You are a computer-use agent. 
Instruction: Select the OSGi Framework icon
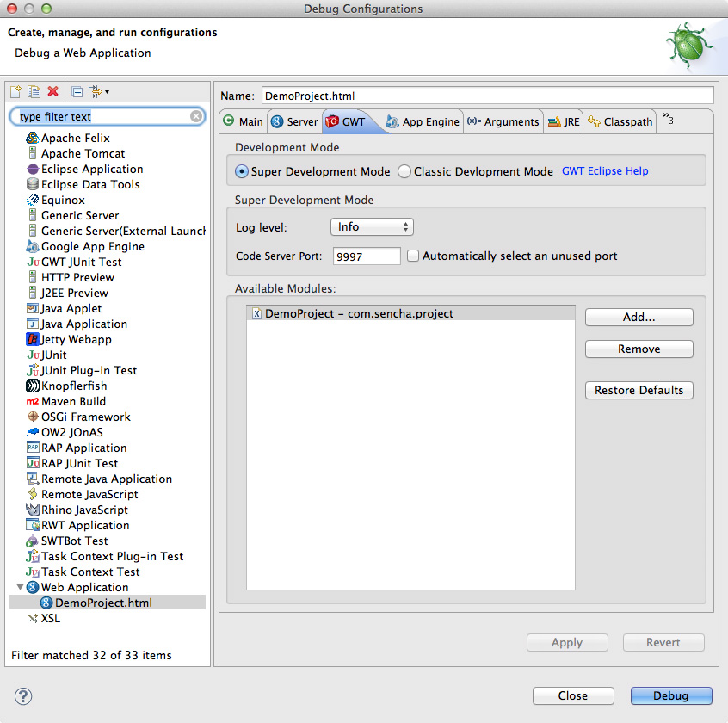pyautogui.click(x=33, y=417)
